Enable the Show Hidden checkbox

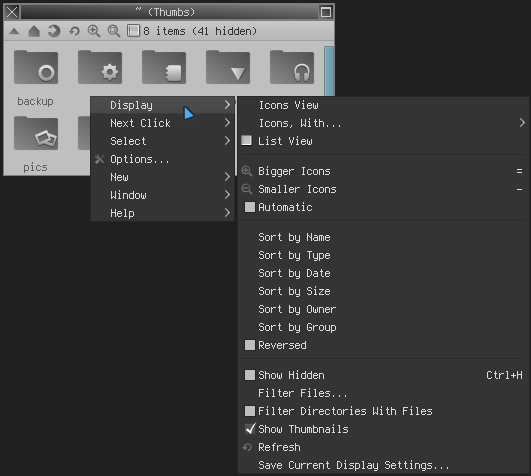tap(250, 375)
